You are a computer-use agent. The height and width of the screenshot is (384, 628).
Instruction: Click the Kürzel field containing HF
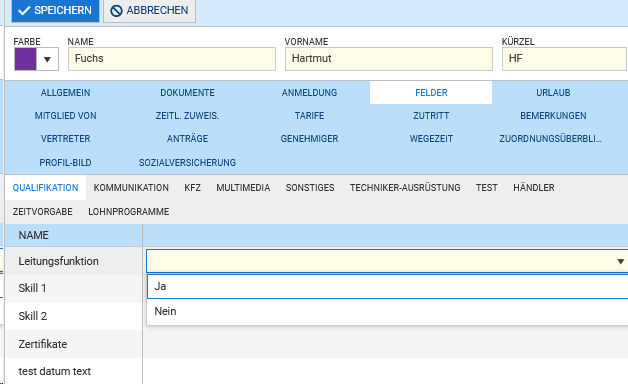click(565, 59)
